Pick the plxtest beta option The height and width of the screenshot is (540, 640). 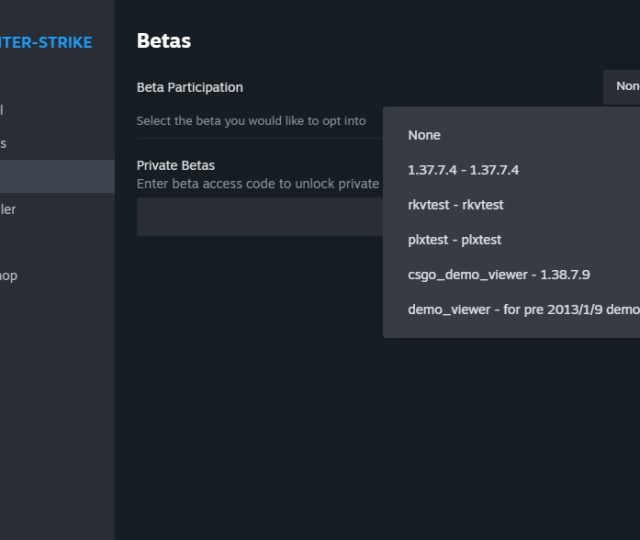[x=454, y=240]
